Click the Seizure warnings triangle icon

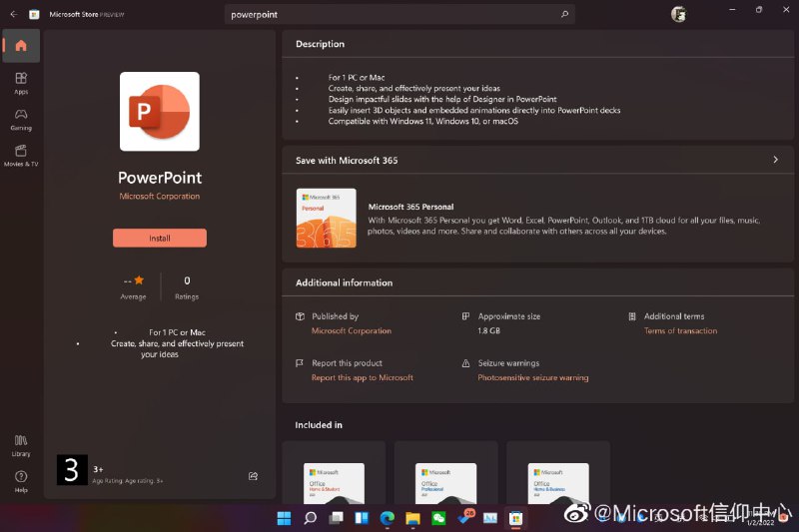pos(465,363)
